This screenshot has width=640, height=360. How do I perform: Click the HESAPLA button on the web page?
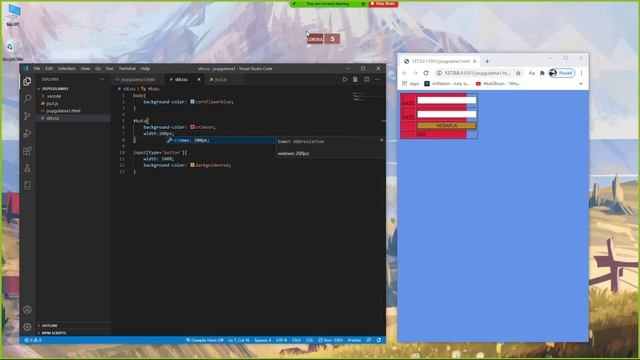click(x=447, y=126)
